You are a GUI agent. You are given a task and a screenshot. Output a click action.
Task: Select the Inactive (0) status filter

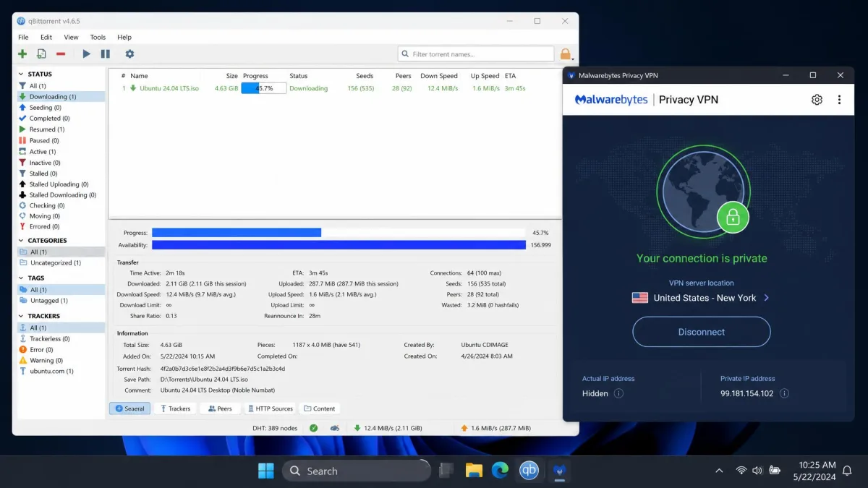[x=62, y=163]
